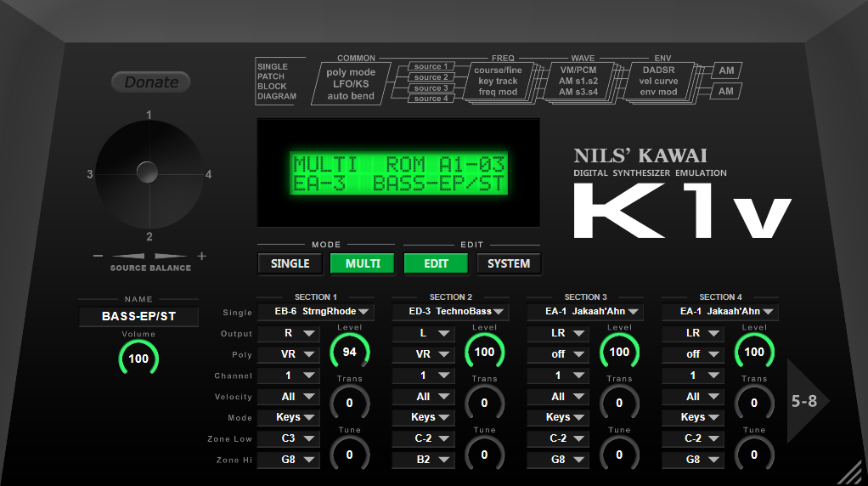Click the Donate button
This screenshot has width=868, height=486.
(x=151, y=82)
